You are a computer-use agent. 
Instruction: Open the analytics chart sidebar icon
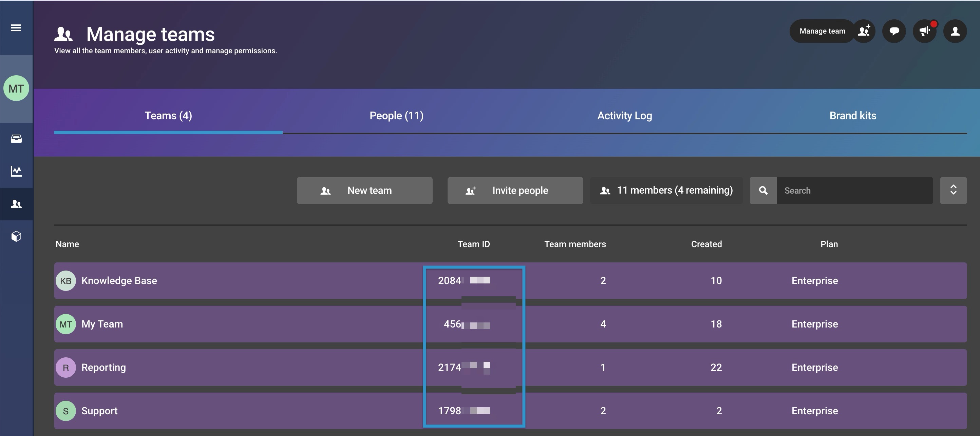16,171
